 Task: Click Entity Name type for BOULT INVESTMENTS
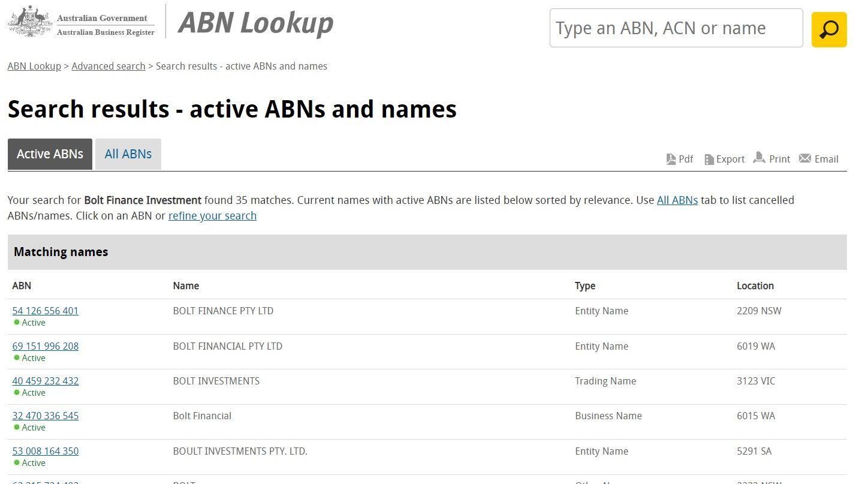pyautogui.click(x=601, y=451)
